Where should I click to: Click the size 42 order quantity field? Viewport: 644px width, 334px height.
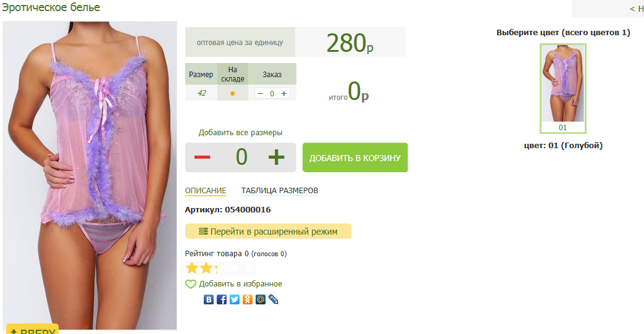click(272, 94)
